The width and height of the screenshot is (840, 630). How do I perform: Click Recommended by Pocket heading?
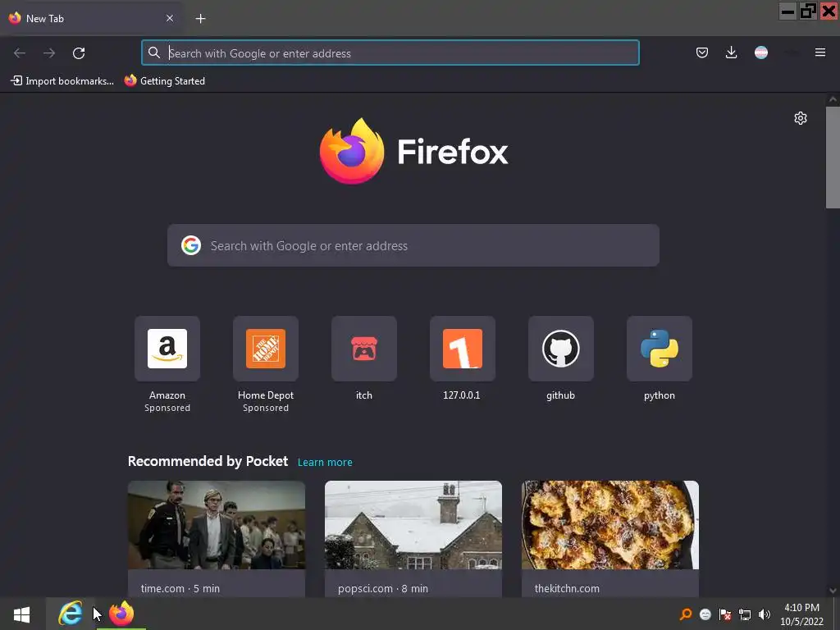[208, 461]
